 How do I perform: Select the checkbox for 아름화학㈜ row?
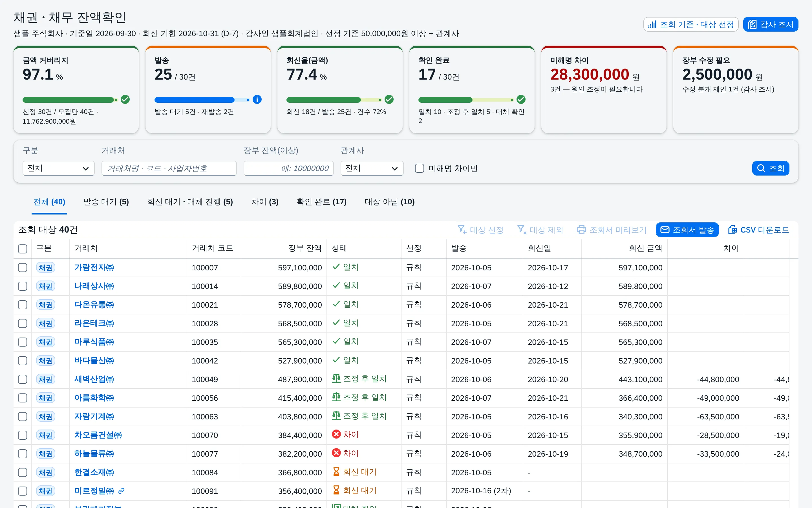pyautogui.click(x=23, y=398)
